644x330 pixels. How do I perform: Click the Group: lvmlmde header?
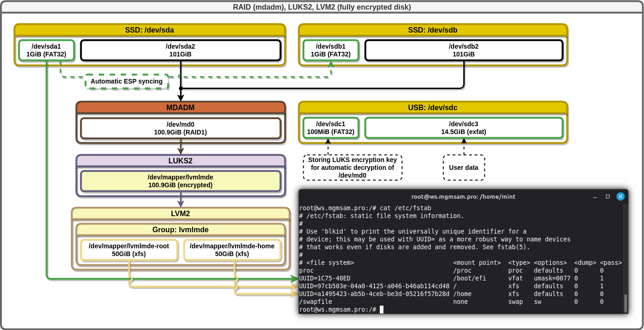coord(181,230)
